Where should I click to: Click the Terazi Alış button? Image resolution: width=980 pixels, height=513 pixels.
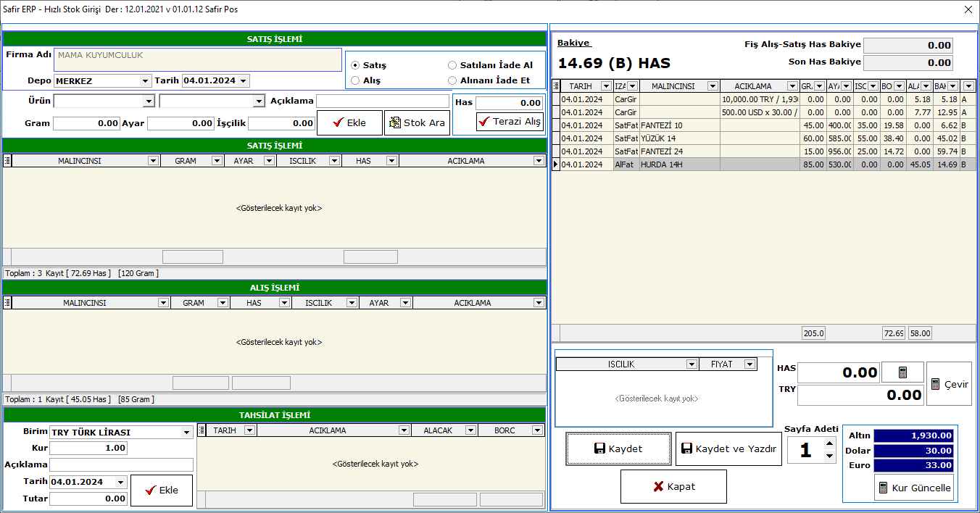[510, 121]
